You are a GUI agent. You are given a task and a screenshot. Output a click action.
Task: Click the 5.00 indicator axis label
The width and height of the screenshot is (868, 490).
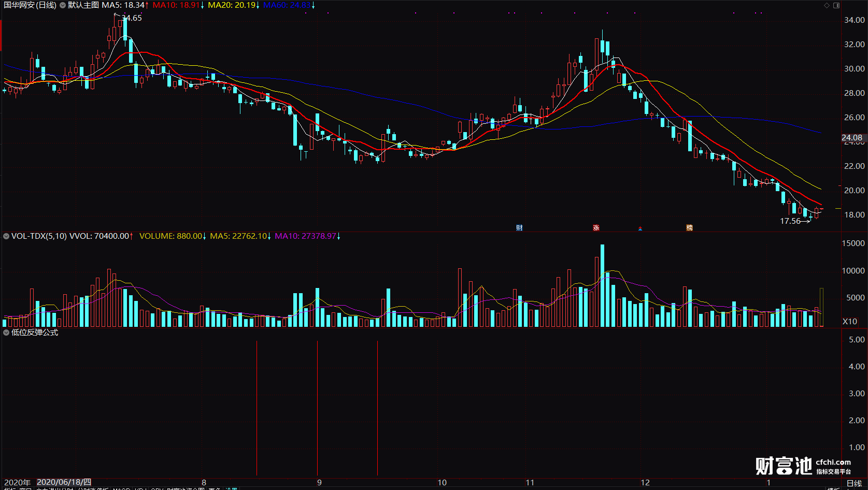(857, 340)
